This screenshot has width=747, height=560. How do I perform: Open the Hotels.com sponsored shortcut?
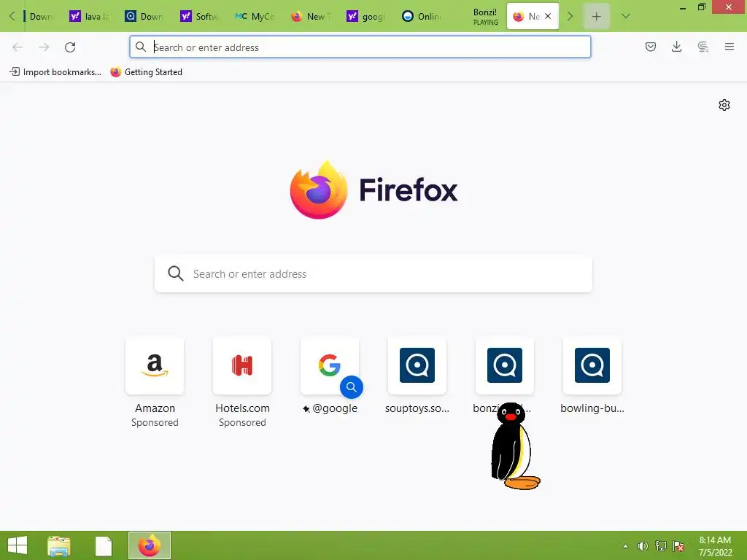tap(242, 366)
